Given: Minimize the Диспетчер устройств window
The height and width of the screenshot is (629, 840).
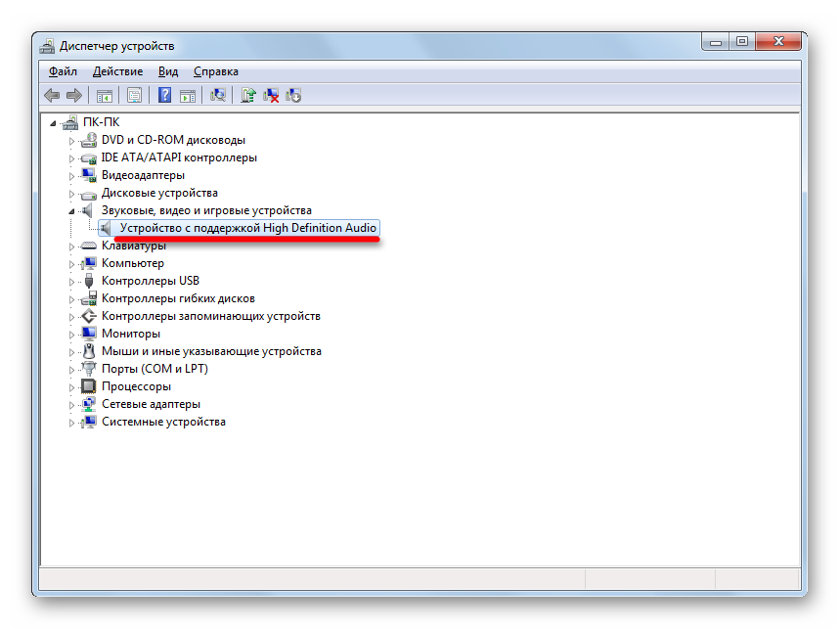Looking at the screenshot, I should 716,42.
